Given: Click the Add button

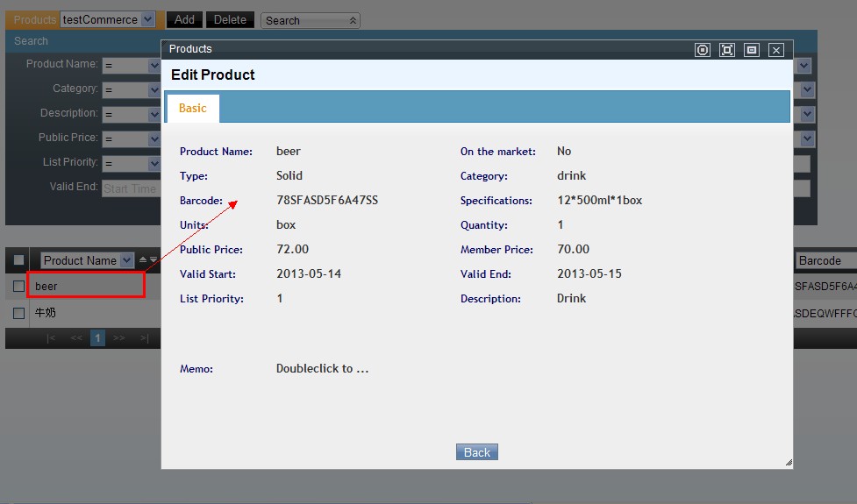Looking at the screenshot, I should tap(184, 19).
